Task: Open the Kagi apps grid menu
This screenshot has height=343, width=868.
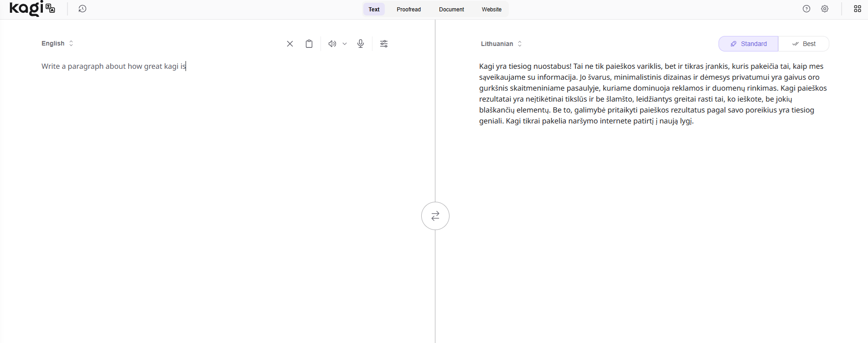Action: pyautogui.click(x=858, y=9)
